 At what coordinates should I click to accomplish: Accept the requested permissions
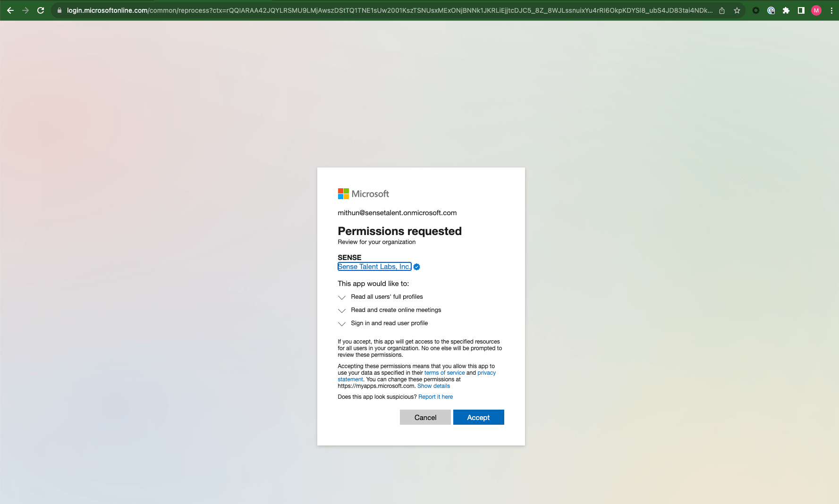click(x=478, y=417)
